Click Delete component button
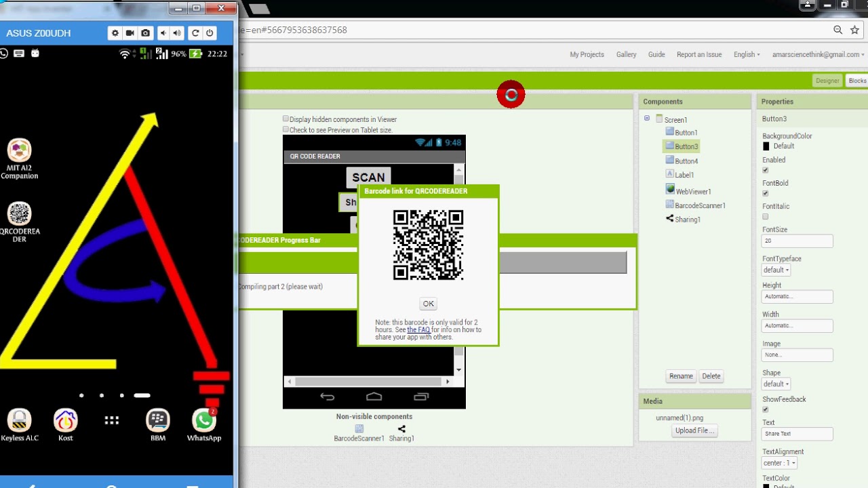The width and height of the screenshot is (868, 488). click(711, 376)
